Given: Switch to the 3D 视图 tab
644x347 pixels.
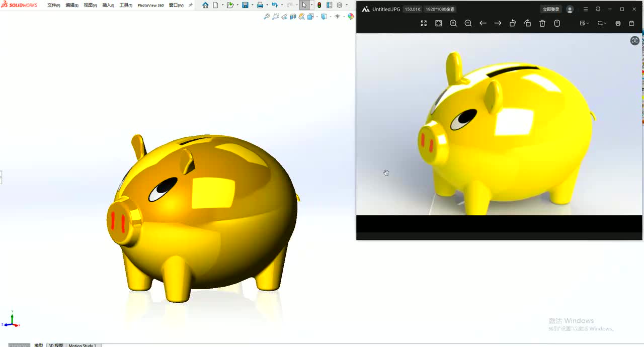Looking at the screenshot, I should (x=56, y=345).
